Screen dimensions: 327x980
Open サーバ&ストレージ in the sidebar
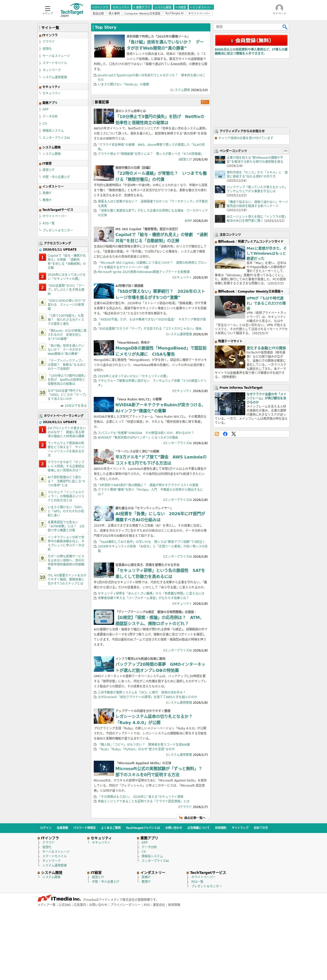pyautogui.click(x=56, y=56)
